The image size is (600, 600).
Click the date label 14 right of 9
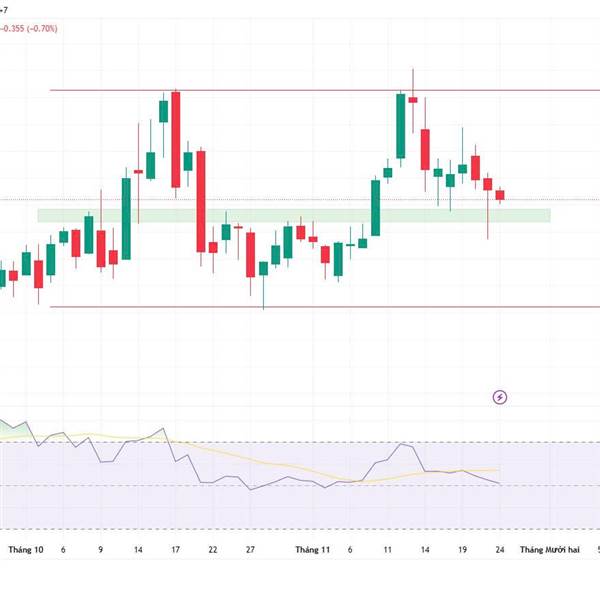pos(138,550)
